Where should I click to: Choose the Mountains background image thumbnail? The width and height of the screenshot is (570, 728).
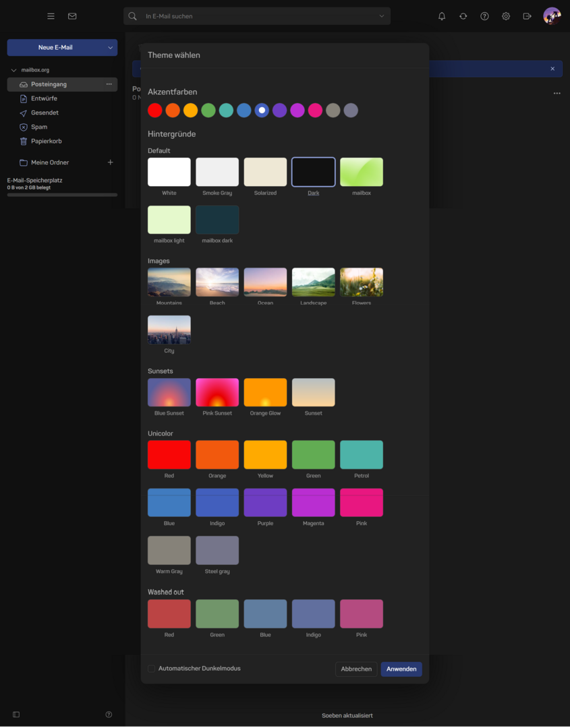[x=169, y=282]
